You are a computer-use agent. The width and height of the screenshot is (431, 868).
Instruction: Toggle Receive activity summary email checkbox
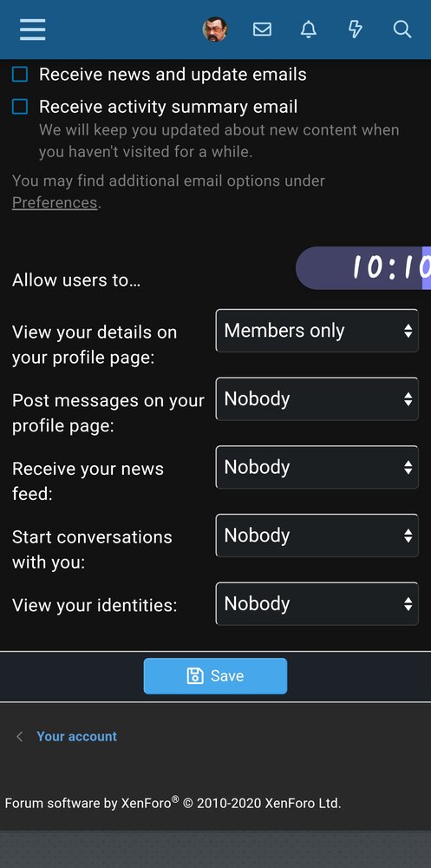click(x=20, y=106)
